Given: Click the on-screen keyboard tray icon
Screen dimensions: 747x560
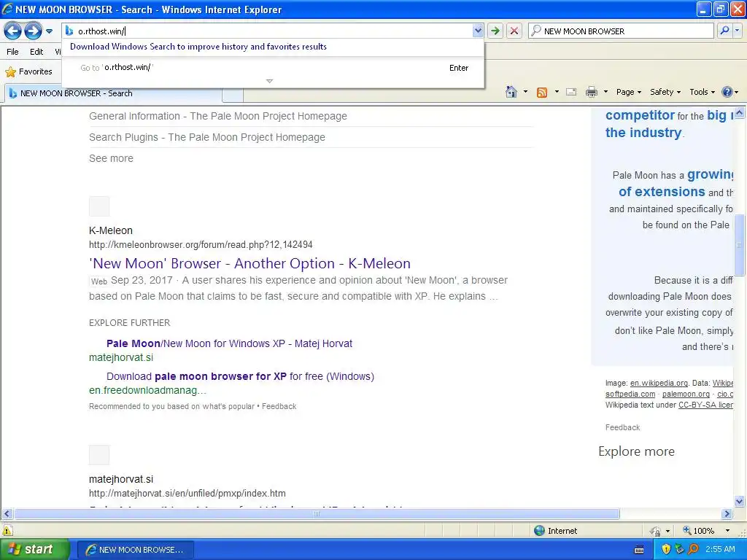Looking at the screenshot, I should 639,550.
